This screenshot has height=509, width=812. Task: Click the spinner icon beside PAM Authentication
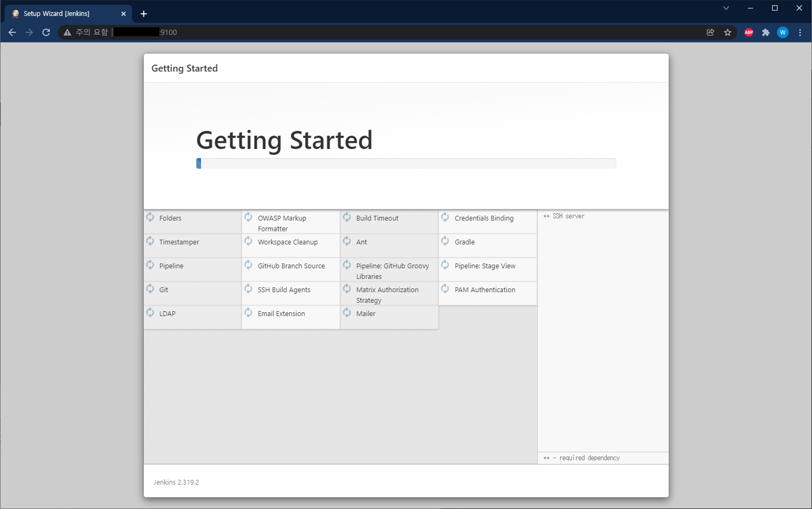445,289
